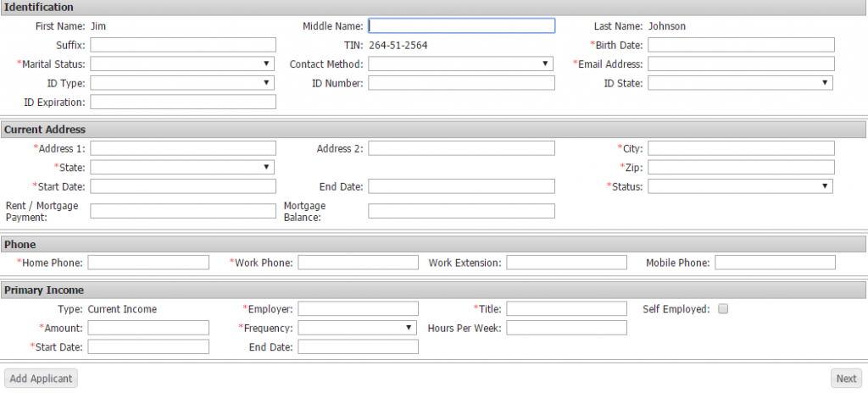Screen dimensions: 868x393
Task: Select the Mortgage Balance field
Action: tap(462, 211)
